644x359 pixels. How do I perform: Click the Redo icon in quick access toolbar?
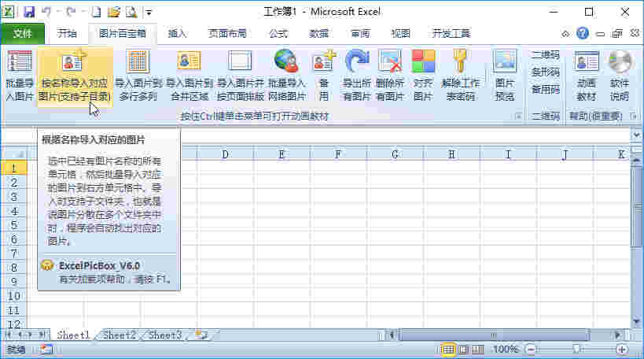click(71, 12)
